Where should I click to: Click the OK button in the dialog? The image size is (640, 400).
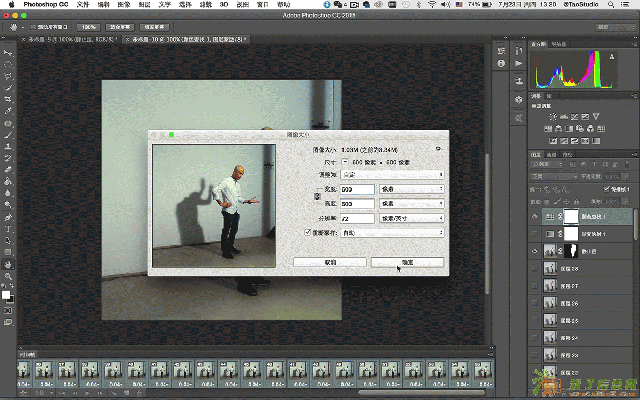pos(407,260)
